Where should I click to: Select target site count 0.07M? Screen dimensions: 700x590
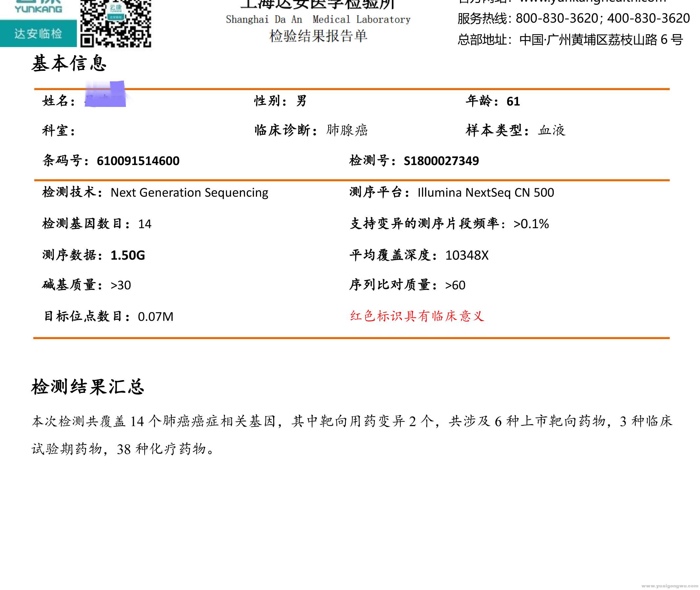tap(155, 317)
